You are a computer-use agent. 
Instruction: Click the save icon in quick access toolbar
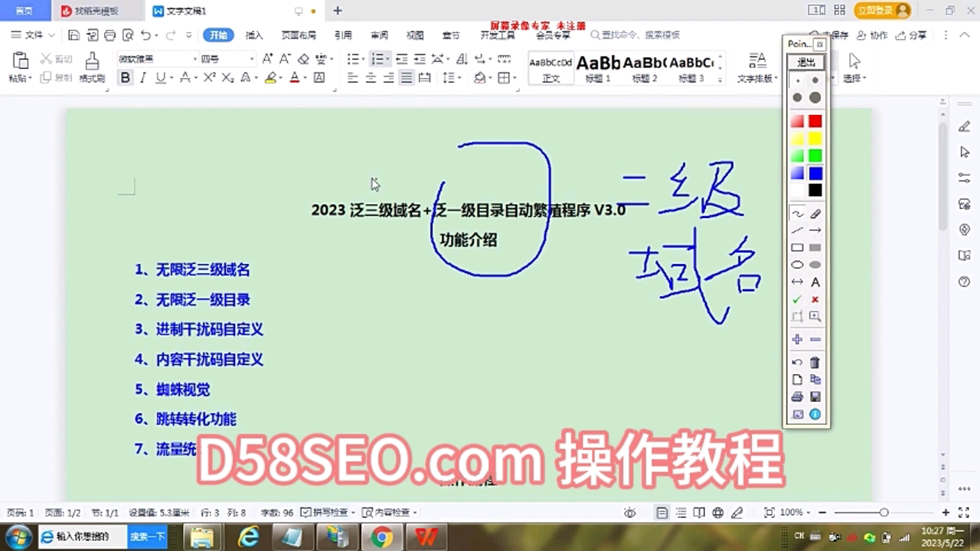[x=73, y=35]
